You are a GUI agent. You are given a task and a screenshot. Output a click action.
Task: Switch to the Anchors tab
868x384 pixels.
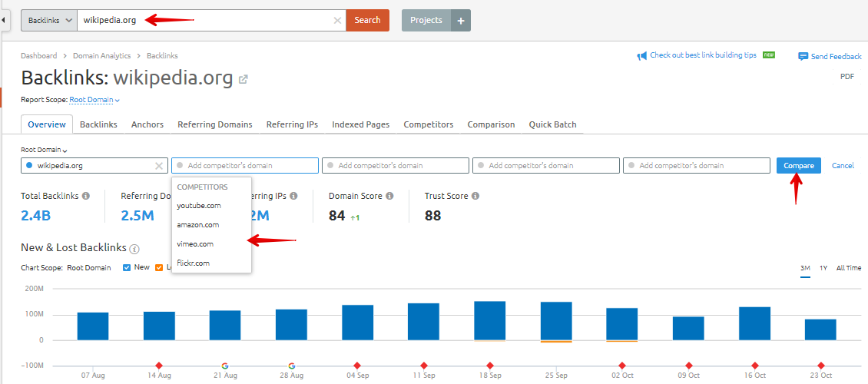[x=147, y=124]
